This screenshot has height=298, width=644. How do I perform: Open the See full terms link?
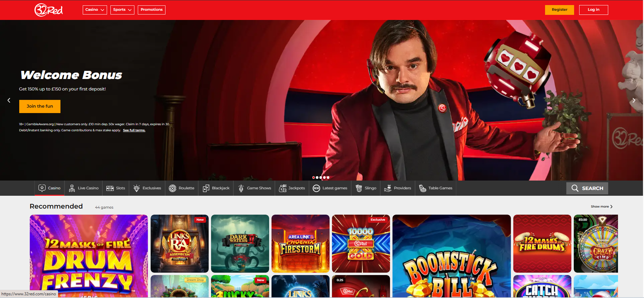pyautogui.click(x=134, y=130)
